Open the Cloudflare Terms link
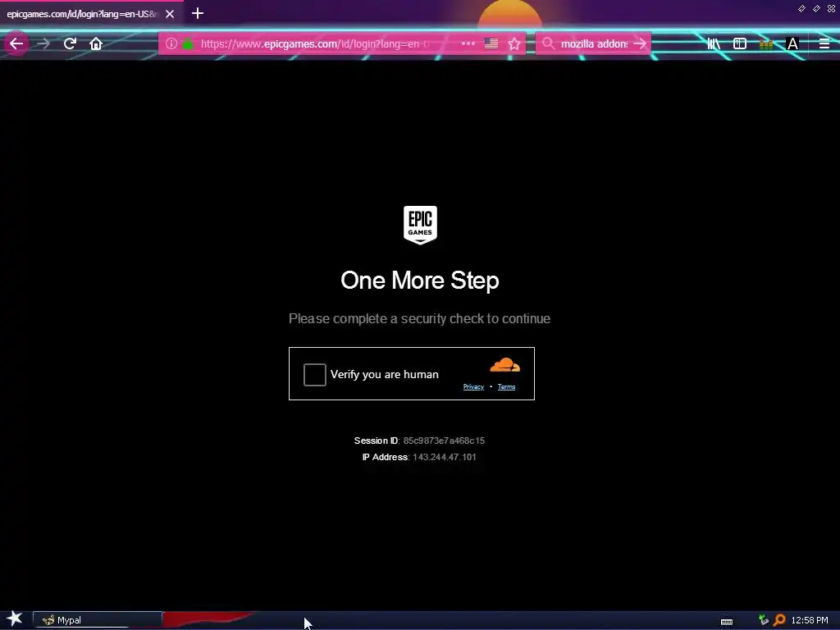This screenshot has height=630, width=840. [x=506, y=387]
